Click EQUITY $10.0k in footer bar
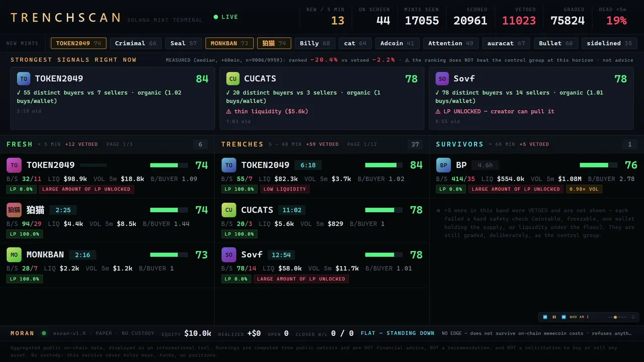Viewport: 644px width, 362px height. click(186, 333)
